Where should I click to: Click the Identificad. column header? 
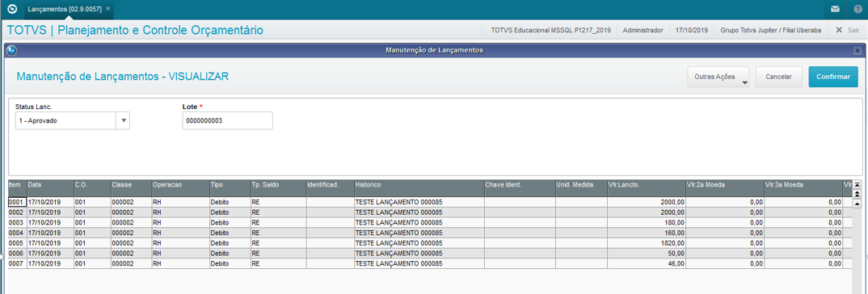pos(330,187)
